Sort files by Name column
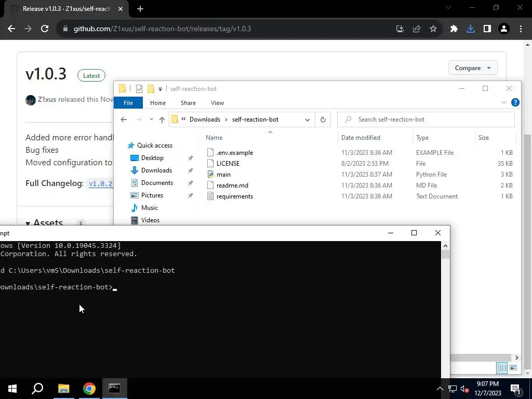The height and width of the screenshot is (399, 532). tap(214, 137)
